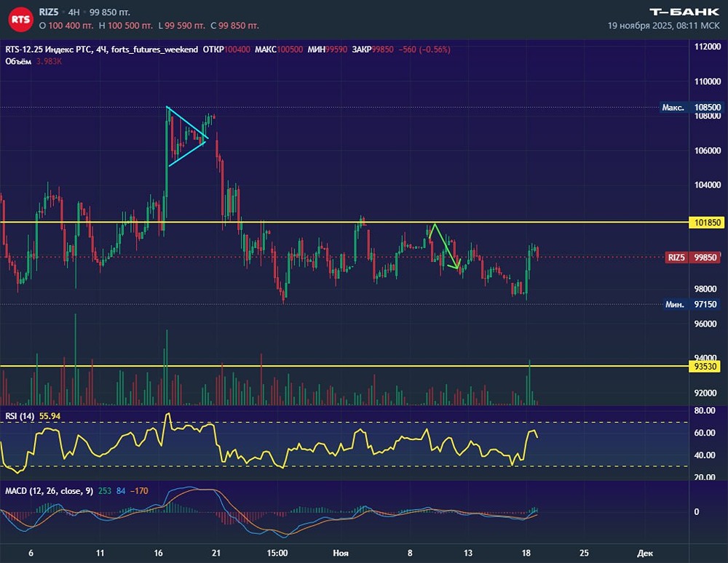Click the red RTS logo icon
The image size is (728, 563).
20,20
